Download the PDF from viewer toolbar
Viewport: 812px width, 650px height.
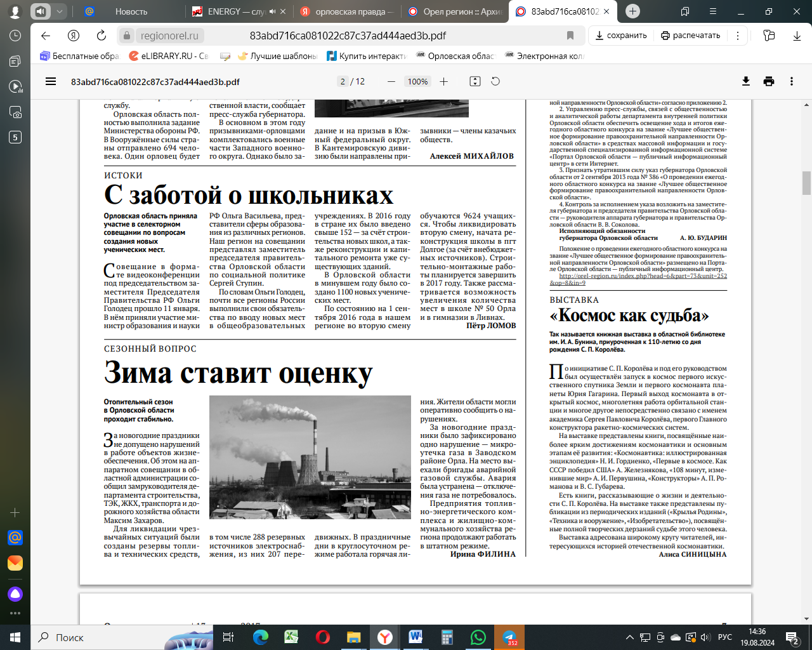pyautogui.click(x=746, y=81)
